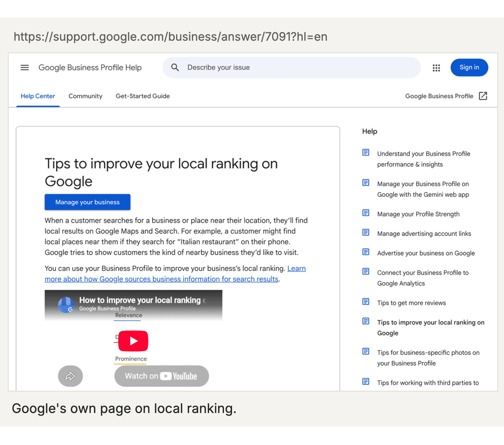Click article icon beside Understand your Business Profile performance
This screenshot has height=445, width=504.
pyautogui.click(x=366, y=153)
